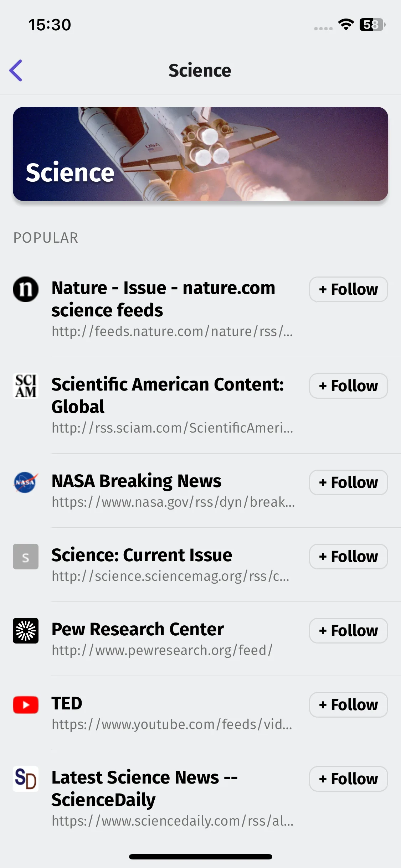The width and height of the screenshot is (401, 868).
Task: Tap the Scientific American SCI AM icon
Action: click(26, 386)
